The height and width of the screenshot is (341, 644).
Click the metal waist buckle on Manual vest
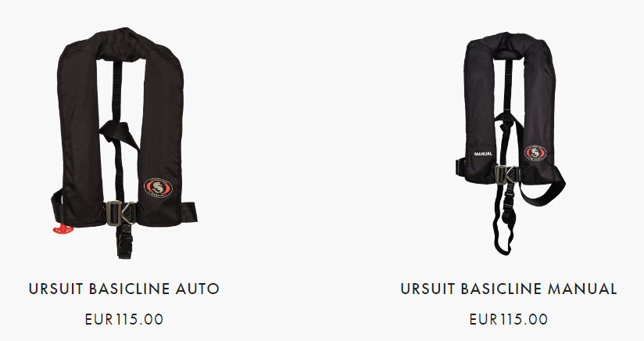(x=506, y=174)
